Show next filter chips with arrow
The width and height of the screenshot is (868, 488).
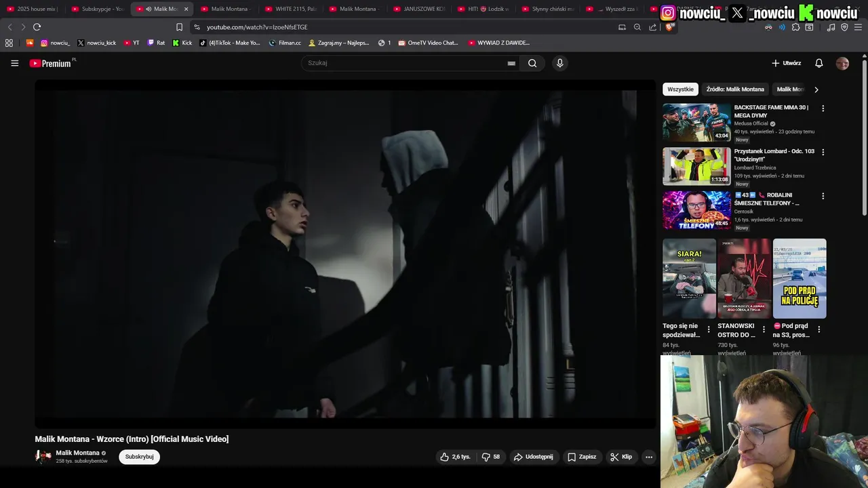tap(816, 89)
